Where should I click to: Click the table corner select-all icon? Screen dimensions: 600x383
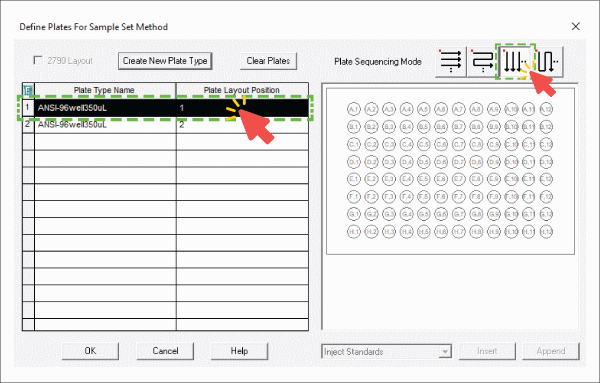click(28, 90)
